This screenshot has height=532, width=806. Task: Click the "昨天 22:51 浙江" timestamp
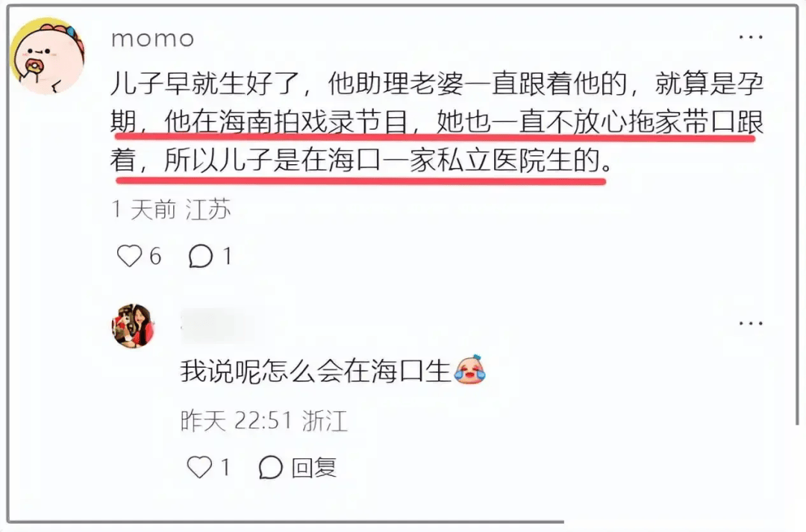click(264, 421)
